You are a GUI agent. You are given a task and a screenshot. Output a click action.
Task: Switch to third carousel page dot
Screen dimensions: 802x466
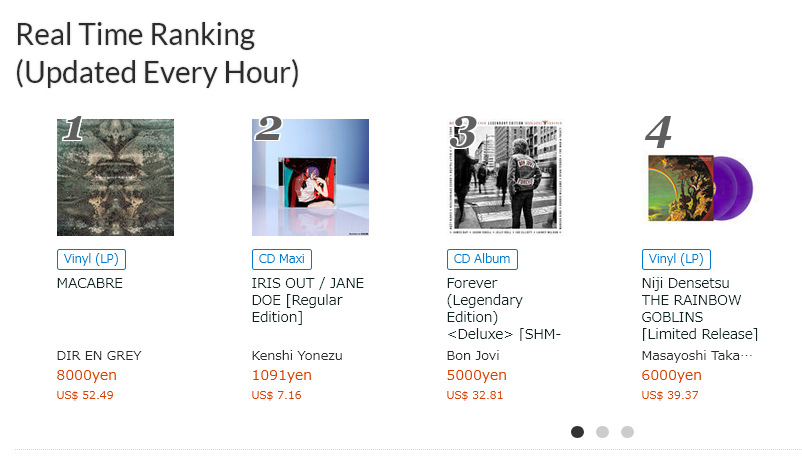(627, 432)
